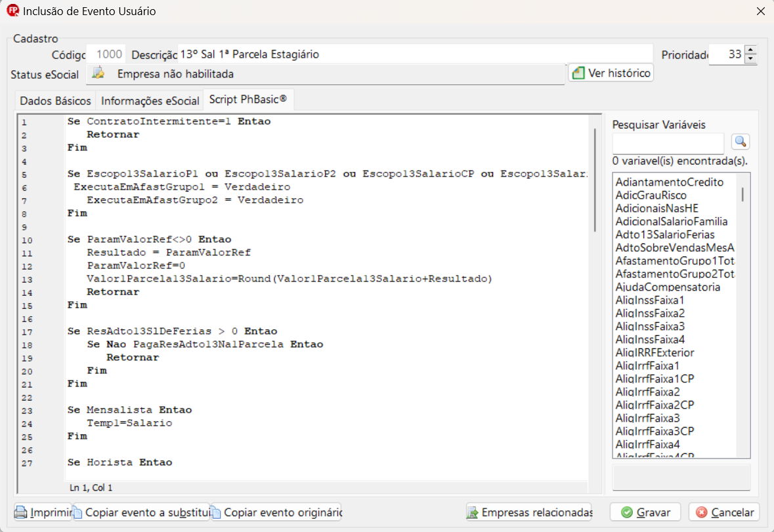Click the red X icon on Cancelar

tap(701, 512)
